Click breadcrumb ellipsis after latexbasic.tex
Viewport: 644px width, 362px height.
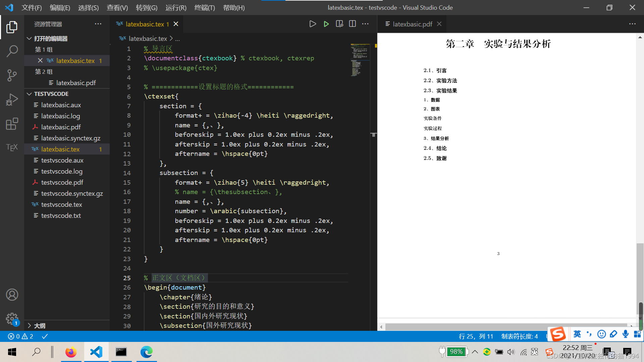[x=177, y=39]
